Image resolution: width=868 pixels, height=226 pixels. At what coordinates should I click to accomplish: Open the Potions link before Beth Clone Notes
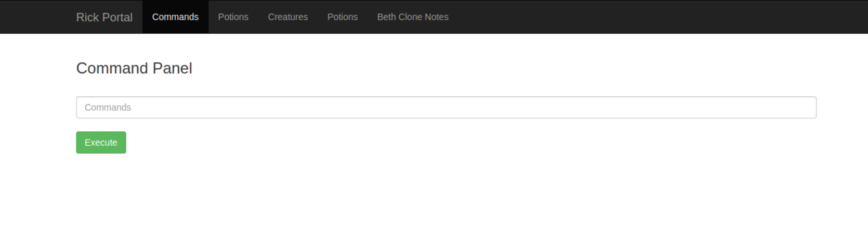[342, 17]
